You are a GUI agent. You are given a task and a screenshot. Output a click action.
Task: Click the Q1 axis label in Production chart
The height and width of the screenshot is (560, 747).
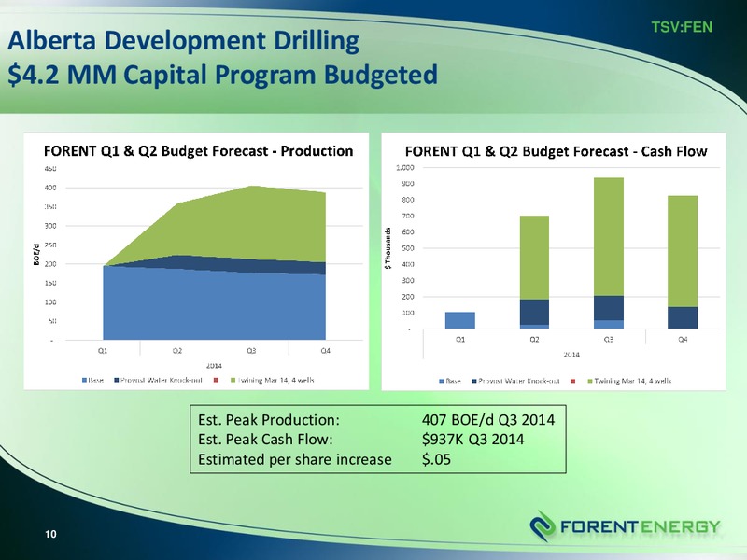coord(103,351)
